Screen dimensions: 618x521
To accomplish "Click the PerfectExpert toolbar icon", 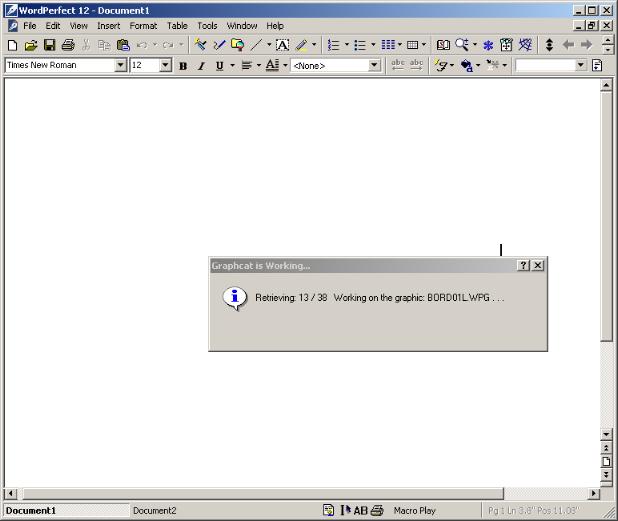I will point(506,45).
